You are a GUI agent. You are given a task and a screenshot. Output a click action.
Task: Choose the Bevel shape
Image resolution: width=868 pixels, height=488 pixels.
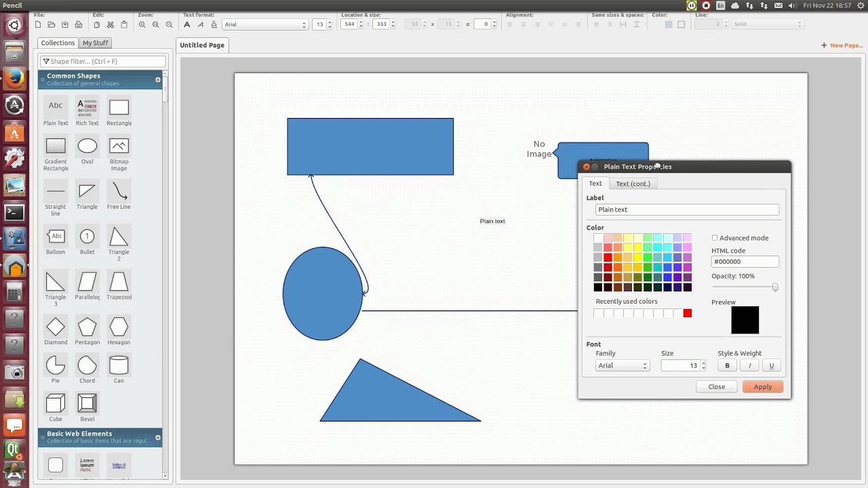click(x=87, y=407)
